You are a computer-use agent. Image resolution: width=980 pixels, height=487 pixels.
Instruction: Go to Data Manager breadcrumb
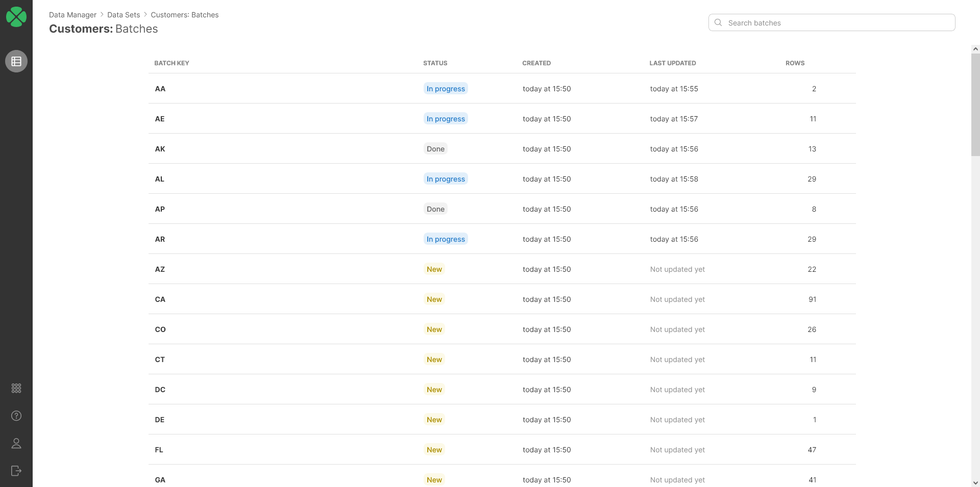72,15
